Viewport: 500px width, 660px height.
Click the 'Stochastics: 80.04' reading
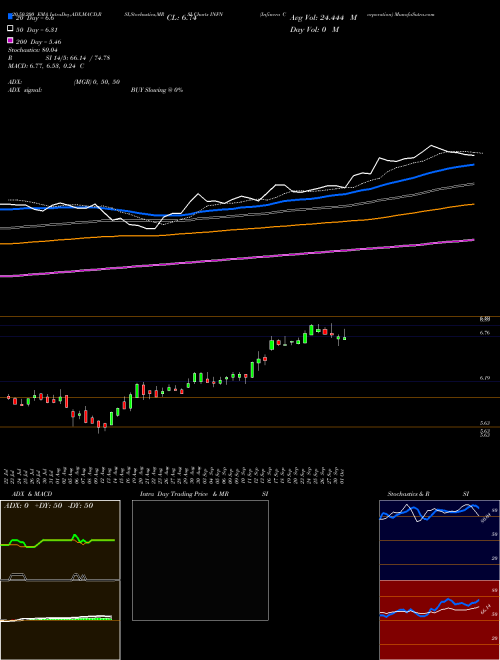click(x=32, y=50)
